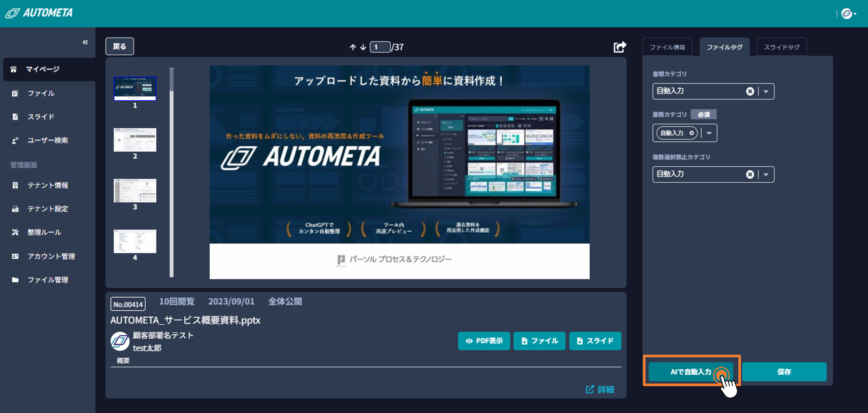Click the ファイル sidebar icon
The image size is (868, 413).
(15, 93)
